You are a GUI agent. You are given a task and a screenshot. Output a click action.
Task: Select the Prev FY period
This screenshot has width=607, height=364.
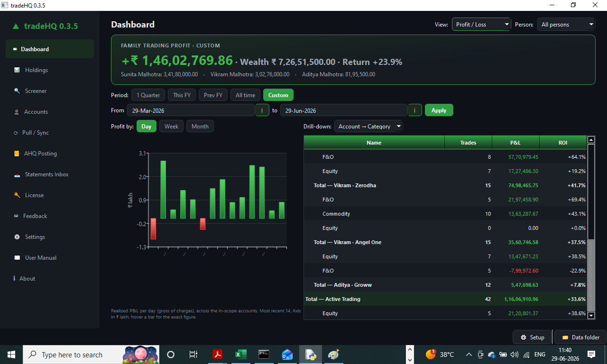(213, 95)
